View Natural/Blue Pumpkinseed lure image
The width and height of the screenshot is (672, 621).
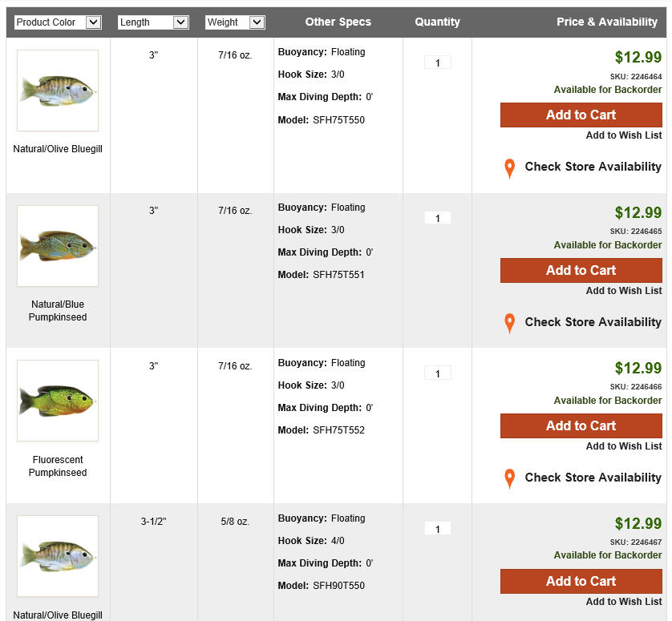click(58, 246)
